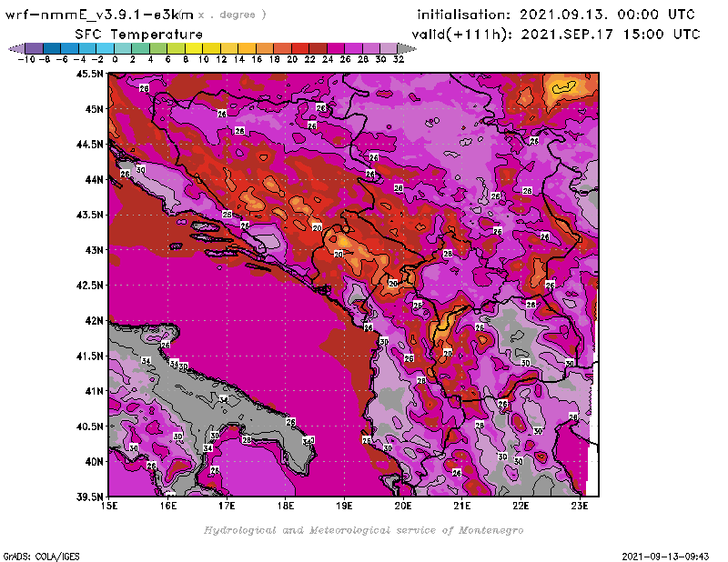Click the '45.5N' latitude axis label
This screenshot has width=728, height=562.
click(89, 74)
